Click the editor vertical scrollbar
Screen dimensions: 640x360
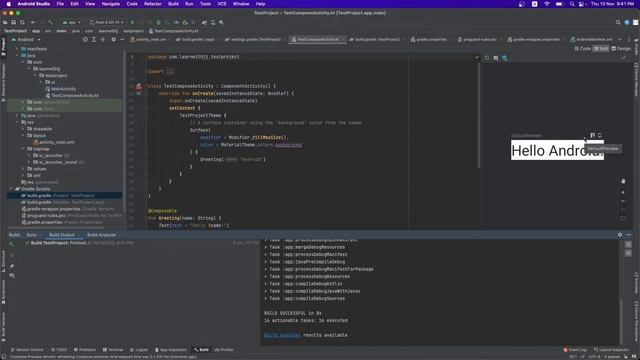[479, 114]
